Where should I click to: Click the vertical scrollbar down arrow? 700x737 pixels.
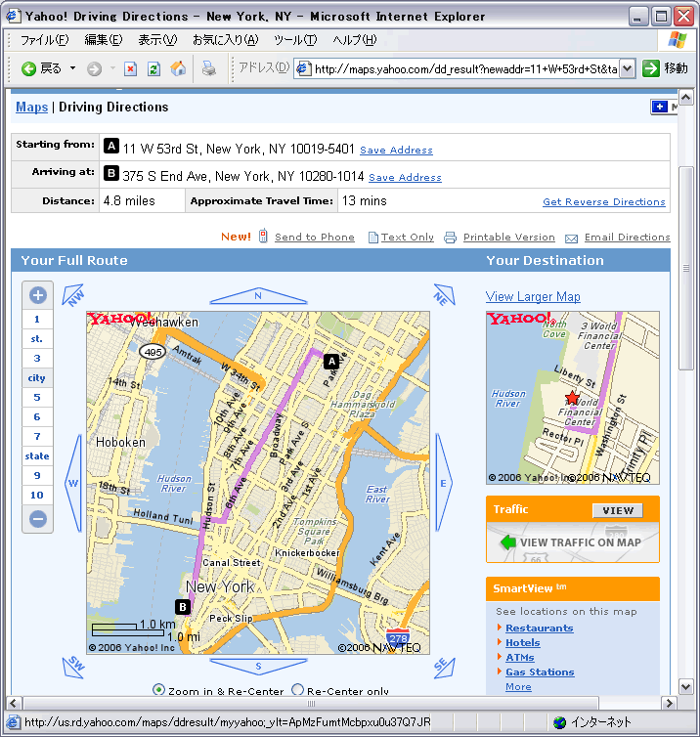click(686, 687)
